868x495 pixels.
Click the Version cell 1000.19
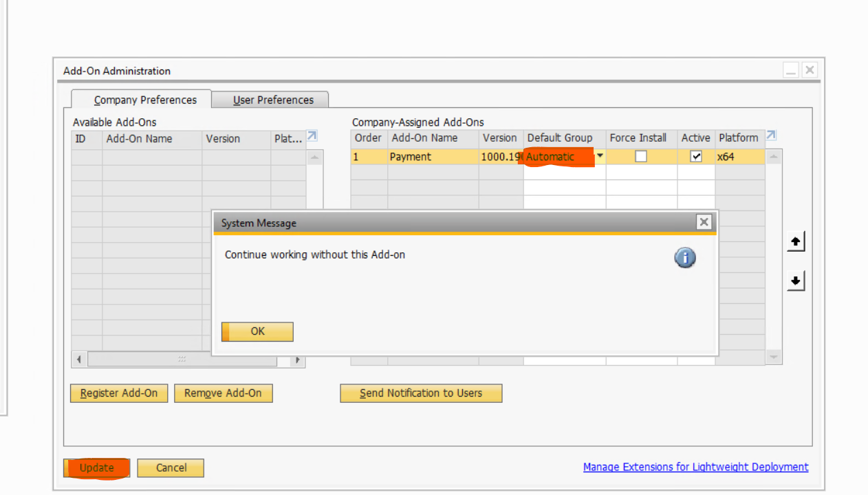click(x=501, y=157)
